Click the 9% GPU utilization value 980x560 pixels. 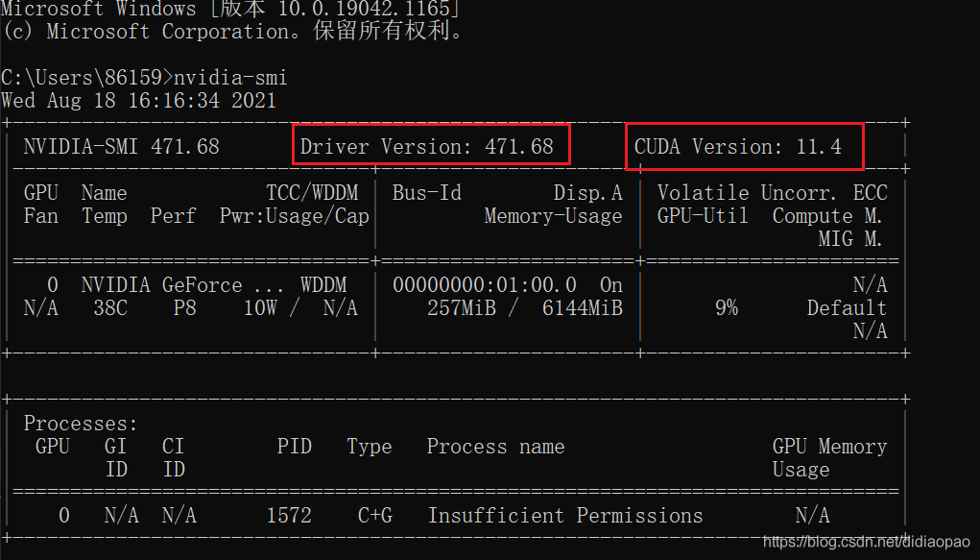(x=727, y=308)
